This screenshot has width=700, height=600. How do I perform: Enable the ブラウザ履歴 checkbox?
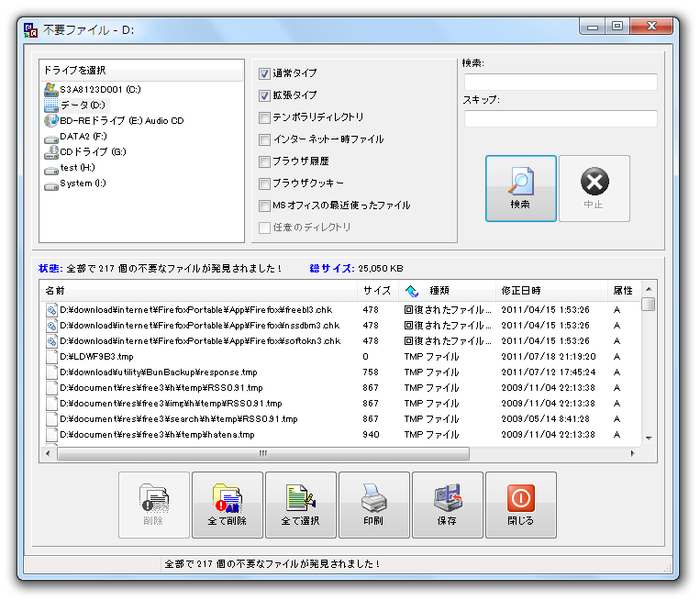[264, 161]
